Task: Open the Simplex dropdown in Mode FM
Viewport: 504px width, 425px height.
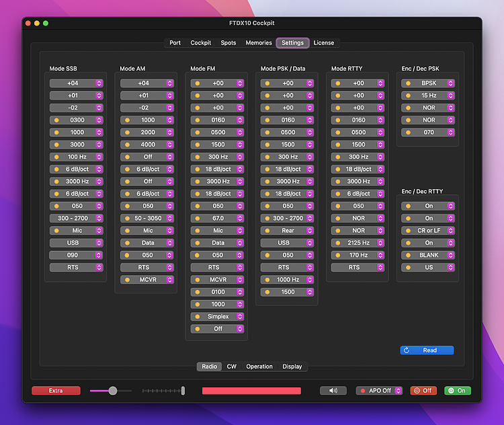Action: (217, 317)
